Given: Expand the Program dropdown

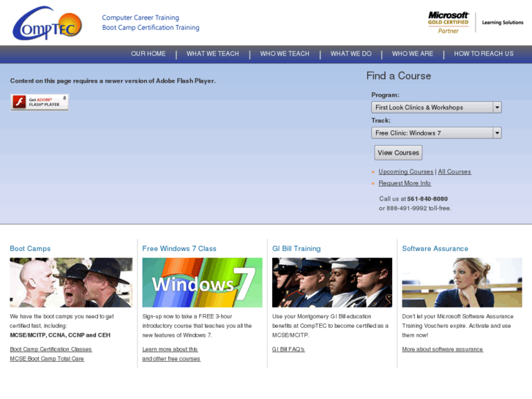Looking at the screenshot, I should [x=436, y=108].
